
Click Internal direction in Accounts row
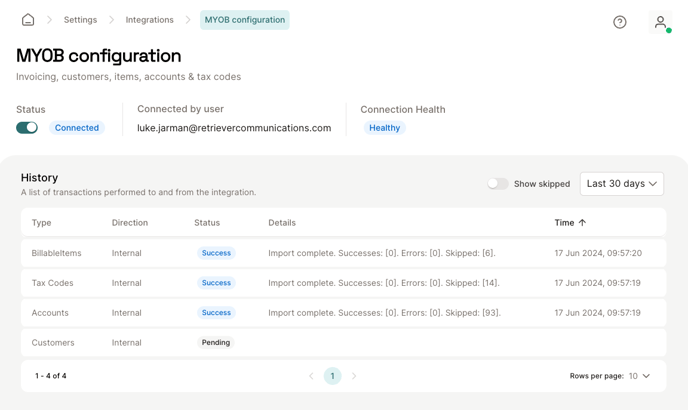click(126, 313)
